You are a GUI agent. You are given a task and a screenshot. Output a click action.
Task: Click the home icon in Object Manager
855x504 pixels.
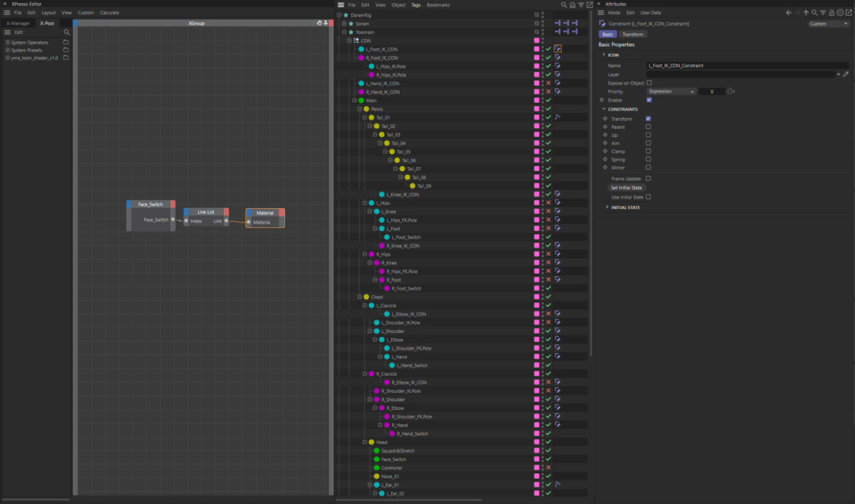[572, 5]
